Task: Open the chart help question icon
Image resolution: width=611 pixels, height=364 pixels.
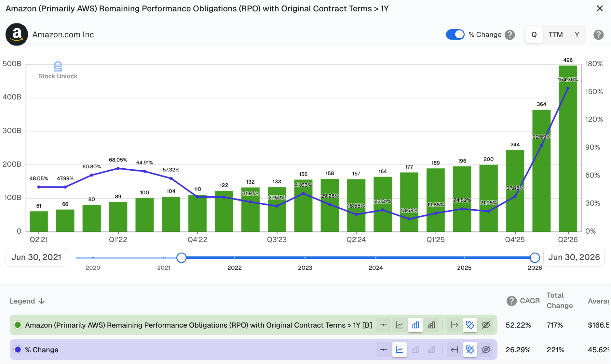Action: click(x=598, y=35)
